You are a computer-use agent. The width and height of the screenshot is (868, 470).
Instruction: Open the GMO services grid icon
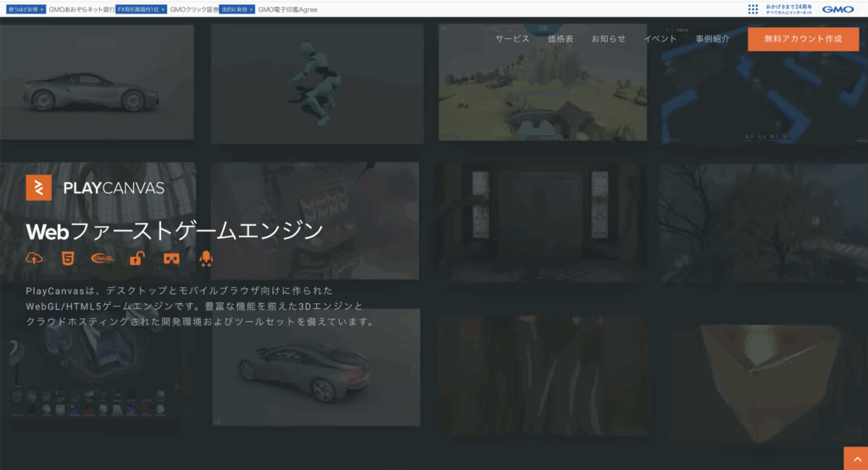753,9
